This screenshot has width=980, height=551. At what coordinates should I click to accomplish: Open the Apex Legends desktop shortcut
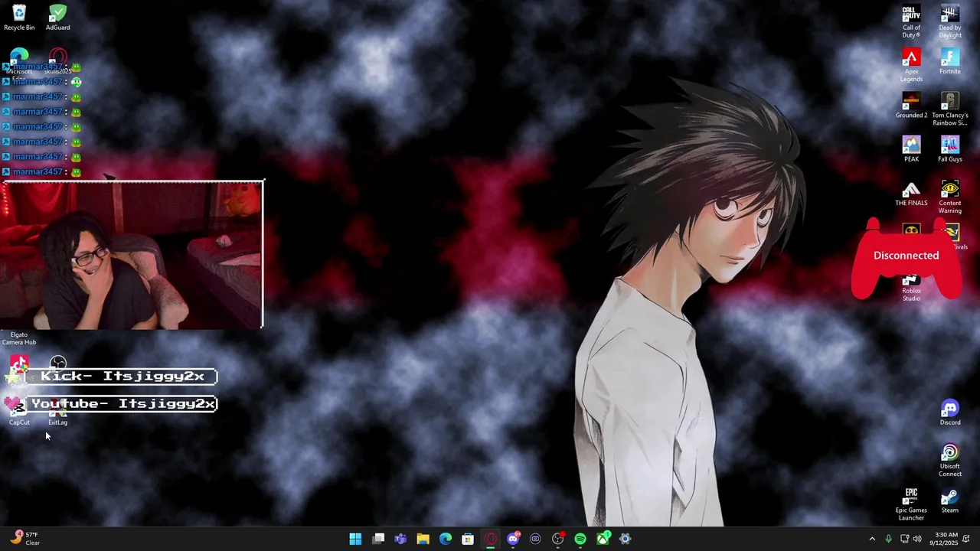[x=911, y=65]
